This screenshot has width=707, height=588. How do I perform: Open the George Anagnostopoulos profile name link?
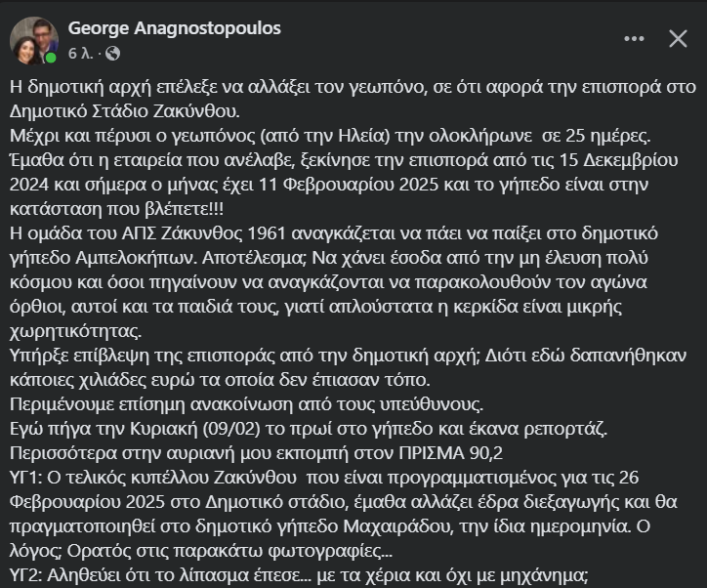(175, 28)
